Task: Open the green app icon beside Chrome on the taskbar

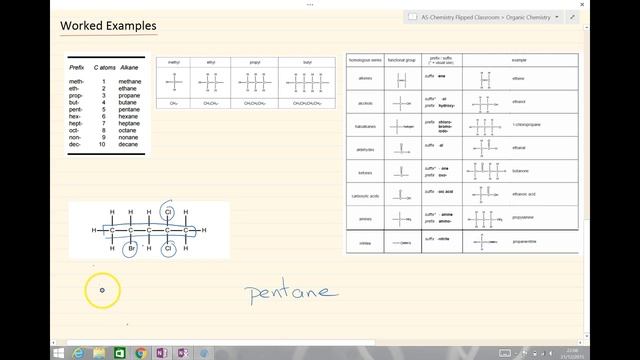Action: (x=120, y=353)
